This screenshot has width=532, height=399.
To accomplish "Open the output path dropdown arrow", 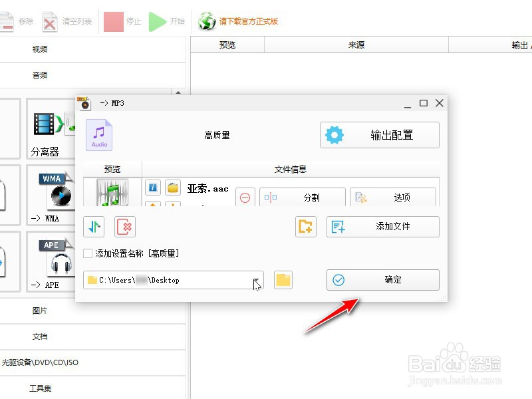I will 257,280.
